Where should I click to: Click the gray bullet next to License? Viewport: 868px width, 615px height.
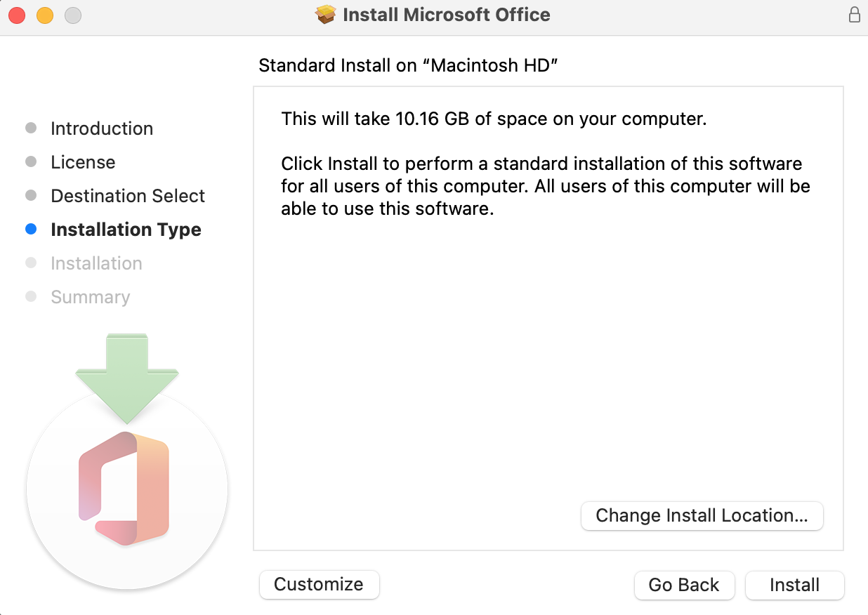[31, 162]
